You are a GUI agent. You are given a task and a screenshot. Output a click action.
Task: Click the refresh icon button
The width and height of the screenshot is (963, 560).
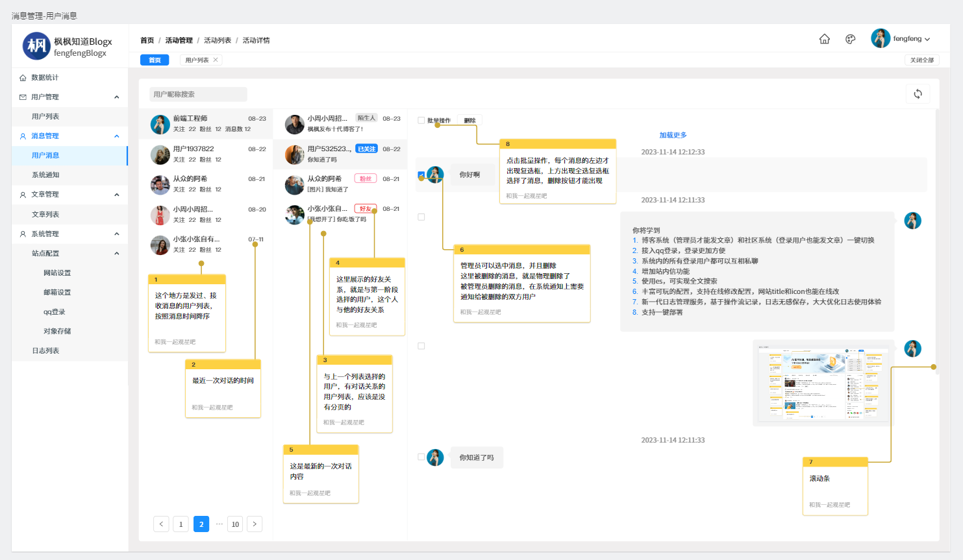coord(918,94)
